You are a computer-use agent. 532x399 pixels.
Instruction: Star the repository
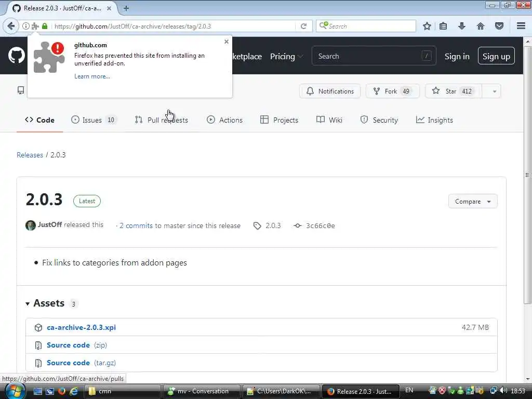point(453,91)
